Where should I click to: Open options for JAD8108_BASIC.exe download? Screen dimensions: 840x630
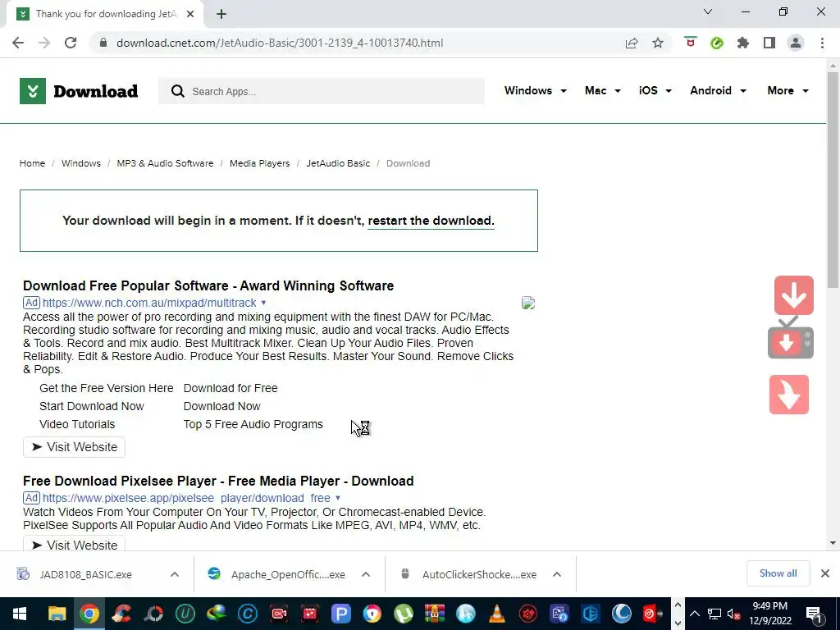point(175,574)
